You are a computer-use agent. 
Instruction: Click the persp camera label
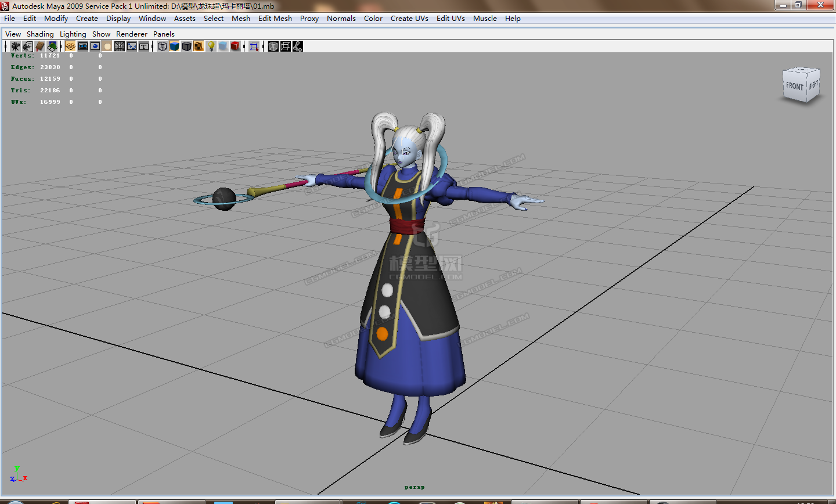point(415,487)
